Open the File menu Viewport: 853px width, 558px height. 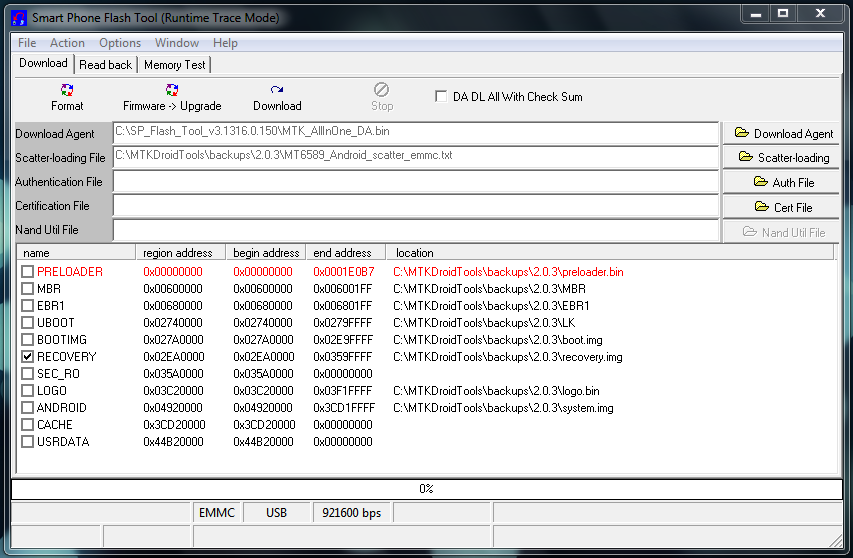click(x=27, y=43)
